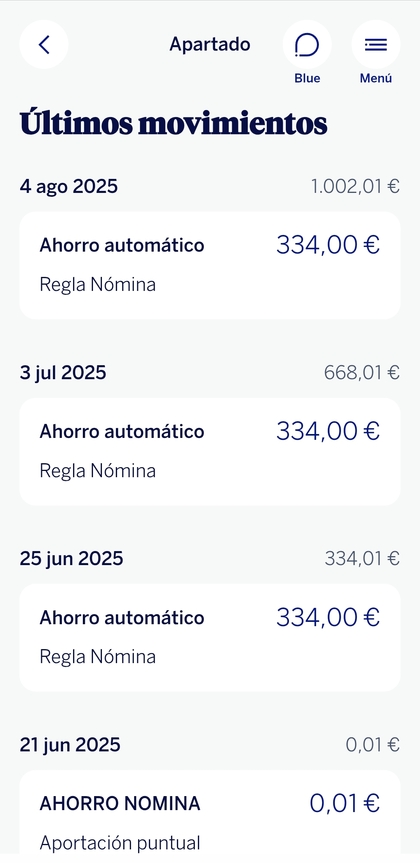Open the 25 jun 2025 Ahorro automático movement
Screen dimensions: 420x863
(x=210, y=637)
